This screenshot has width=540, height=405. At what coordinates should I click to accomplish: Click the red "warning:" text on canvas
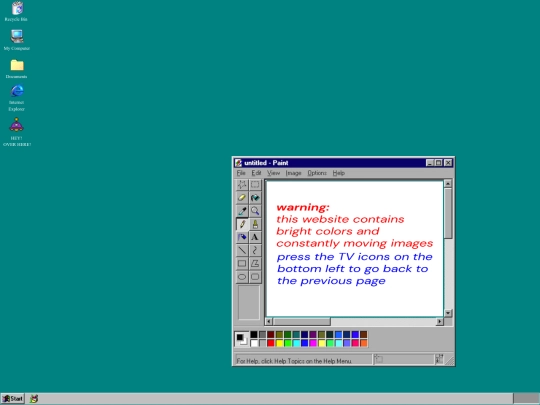pyautogui.click(x=303, y=207)
